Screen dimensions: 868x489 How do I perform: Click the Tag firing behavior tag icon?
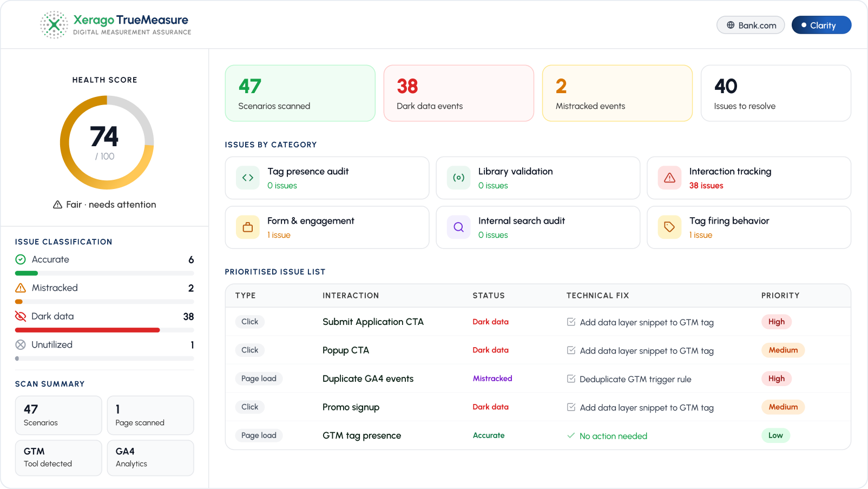(x=669, y=227)
